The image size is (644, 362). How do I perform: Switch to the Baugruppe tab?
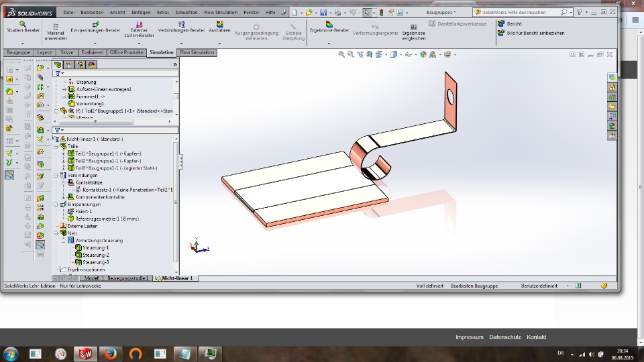(19, 52)
